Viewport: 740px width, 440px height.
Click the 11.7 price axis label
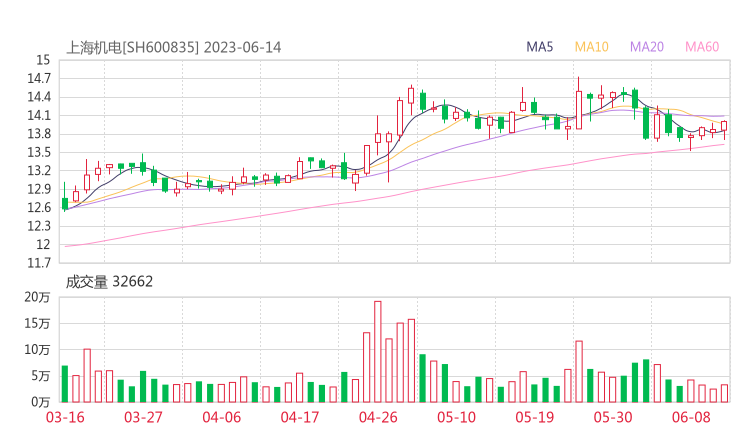[x=39, y=262]
